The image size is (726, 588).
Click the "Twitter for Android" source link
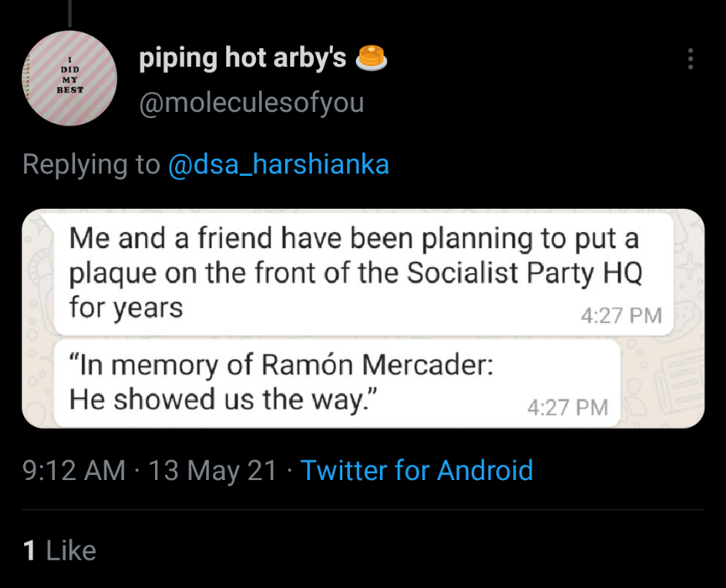point(417,470)
